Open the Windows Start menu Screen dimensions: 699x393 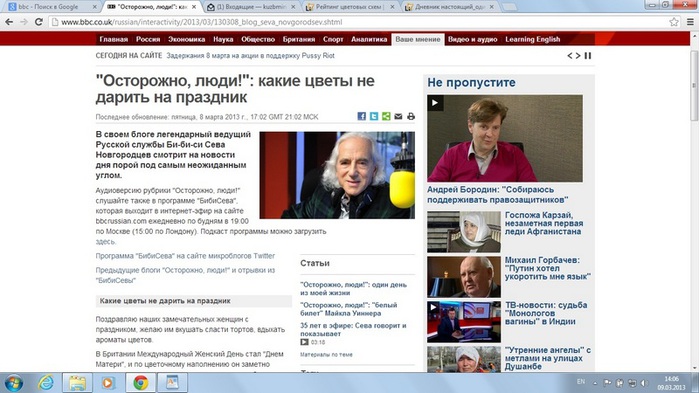[x=14, y=383]
